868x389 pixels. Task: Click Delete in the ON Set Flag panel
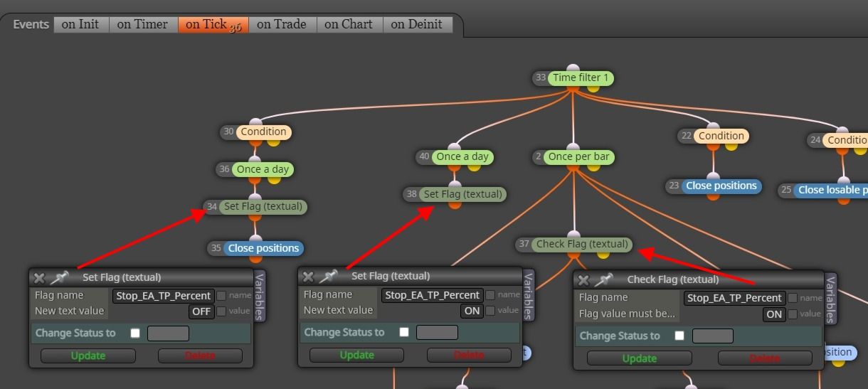coord(469,355)
